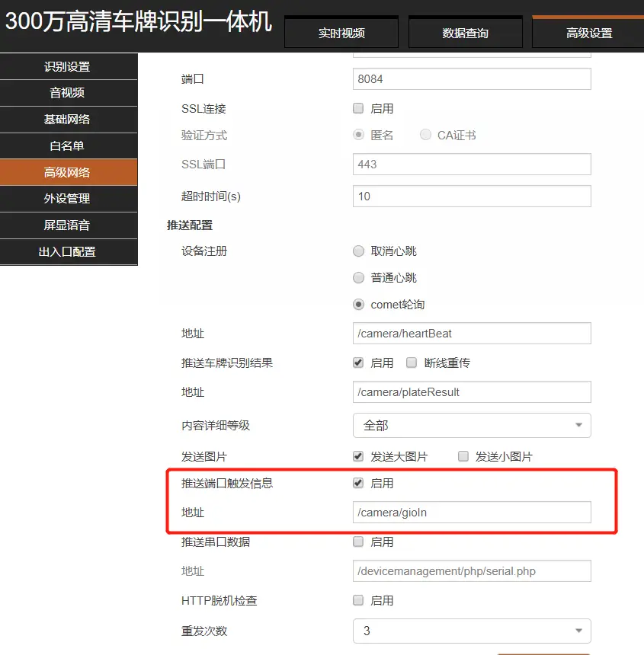Expand the 内容详细等级 dropdown
This screenshot has height=655, width=644.
click(x=472, y=425)
